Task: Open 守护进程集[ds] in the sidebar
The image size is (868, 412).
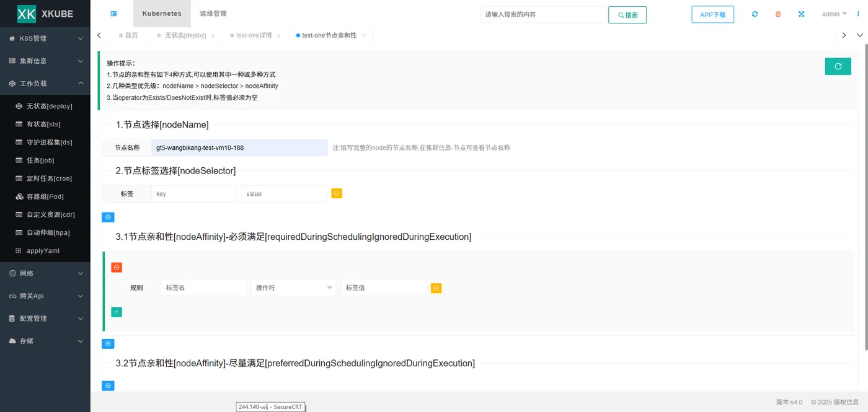Action: click(45, 142)
